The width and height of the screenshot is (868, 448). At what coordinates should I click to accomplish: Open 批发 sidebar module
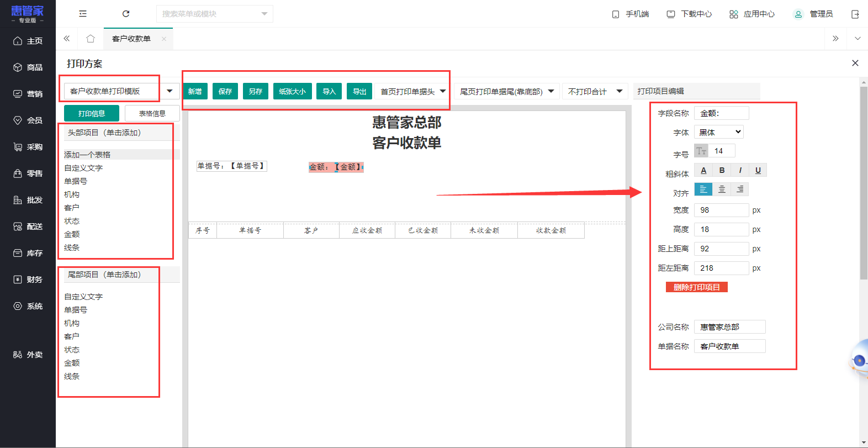point(28,200)
